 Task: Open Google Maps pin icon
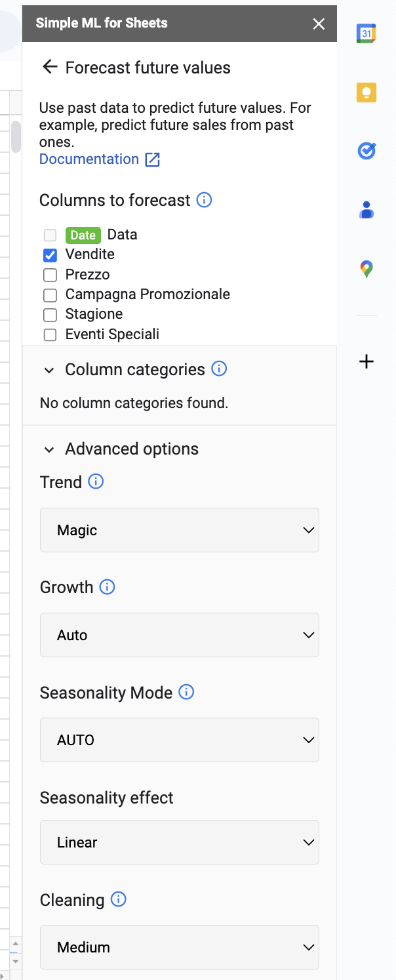point(366,269)
